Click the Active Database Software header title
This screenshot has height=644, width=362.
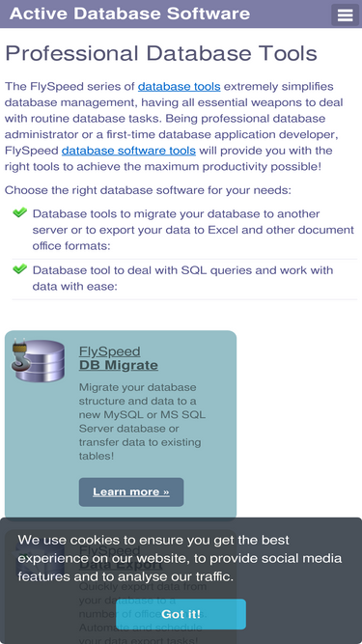tap(129, 14)
